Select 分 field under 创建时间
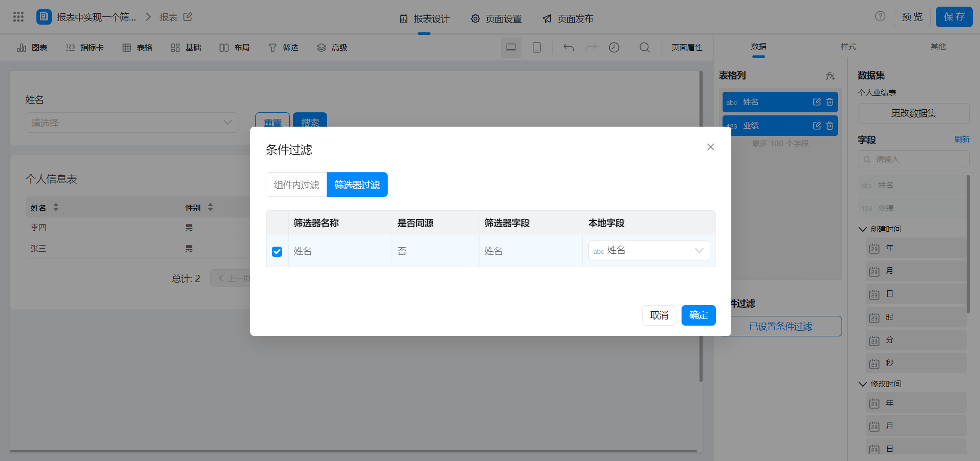Image resolution: width=980 pixels, height=461 pixels. pos(916,340)
